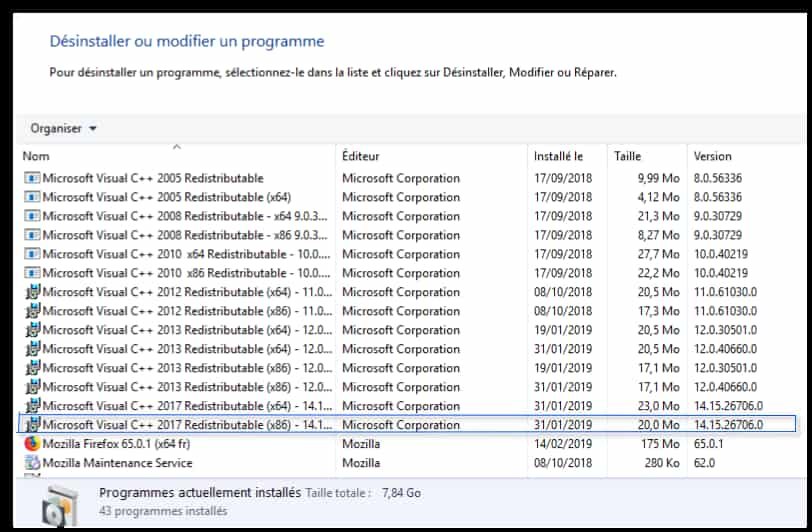The image size is (812, 532).
Task: Click Microsoft Corporation in the selected 2017 (x86) row
Action: tap(401, 425)
